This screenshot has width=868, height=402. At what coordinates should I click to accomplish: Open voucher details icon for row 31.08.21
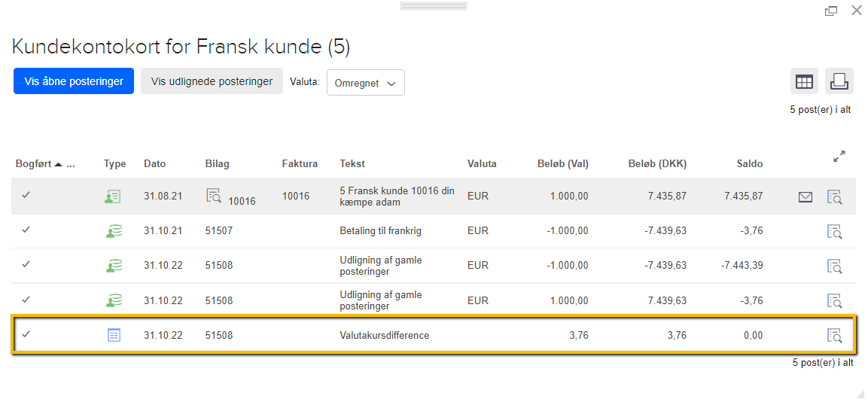[x=833, y=197]
